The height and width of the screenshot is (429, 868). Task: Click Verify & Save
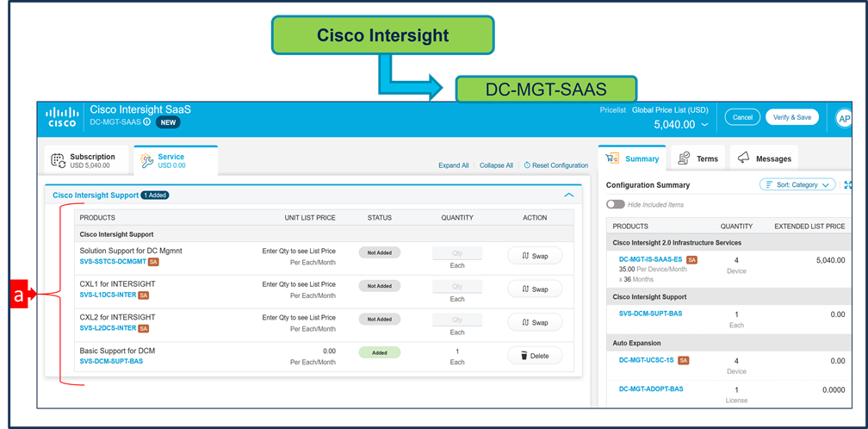click(x=791, y=117)
